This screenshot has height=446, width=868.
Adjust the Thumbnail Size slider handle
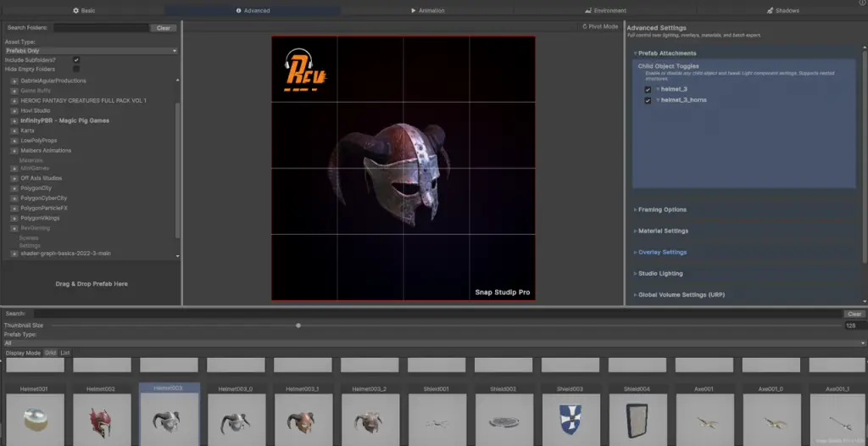pos(298,325)
